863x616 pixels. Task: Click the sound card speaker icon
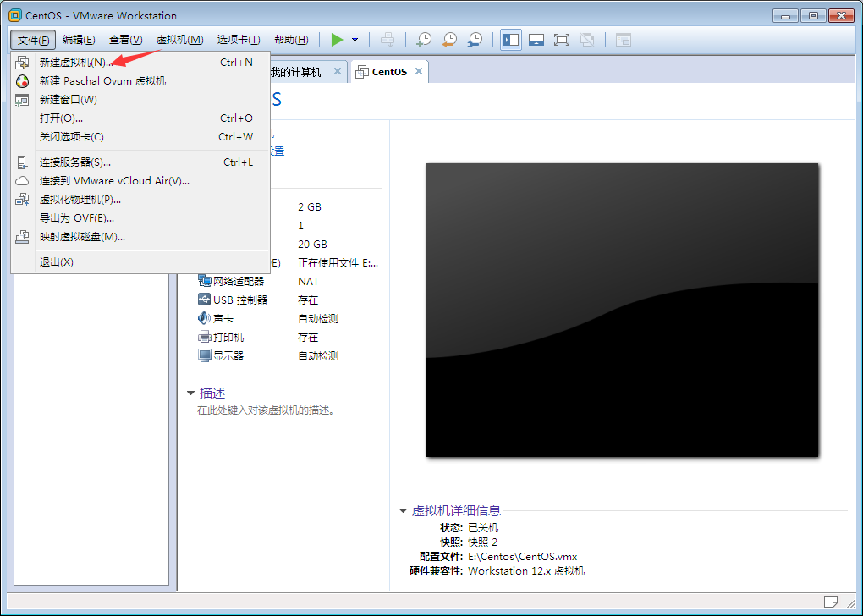(x=204, y=318)
